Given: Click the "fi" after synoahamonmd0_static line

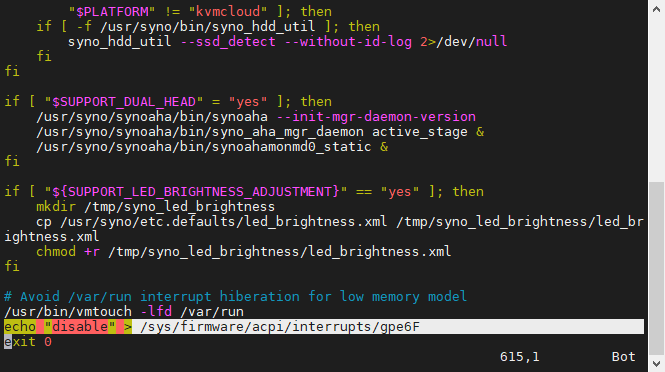Looking at the screenshot, I should click(12, 161).
